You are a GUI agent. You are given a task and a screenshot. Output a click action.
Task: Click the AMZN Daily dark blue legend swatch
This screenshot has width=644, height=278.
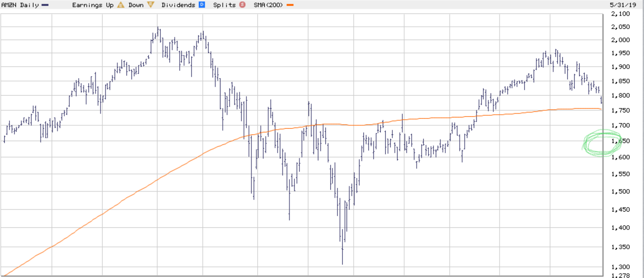pos(45,5)
